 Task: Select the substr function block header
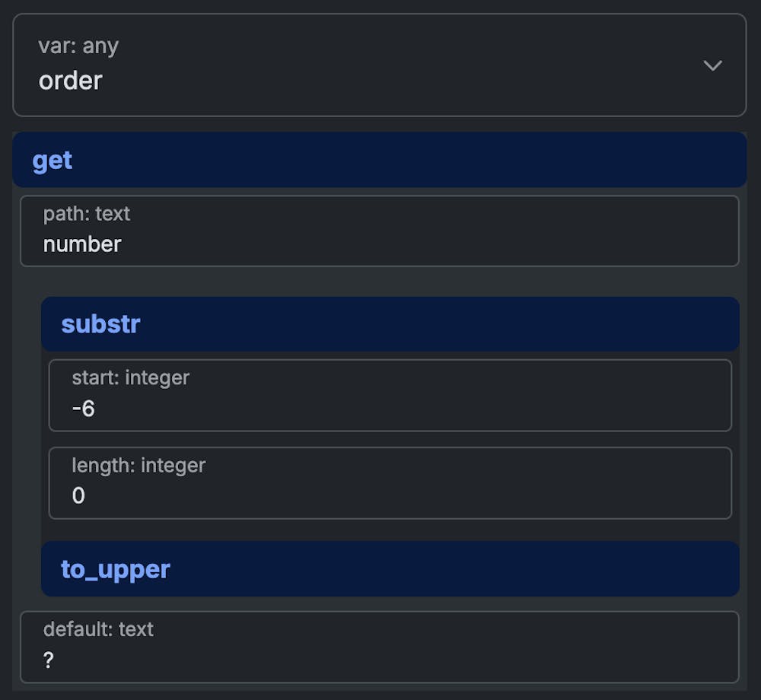pos(390,323)
